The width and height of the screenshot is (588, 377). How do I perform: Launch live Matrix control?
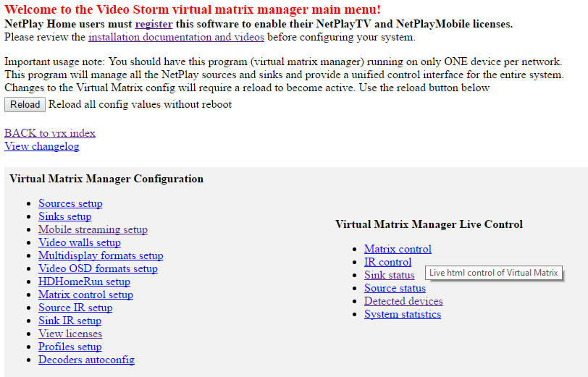coord(398,249)
